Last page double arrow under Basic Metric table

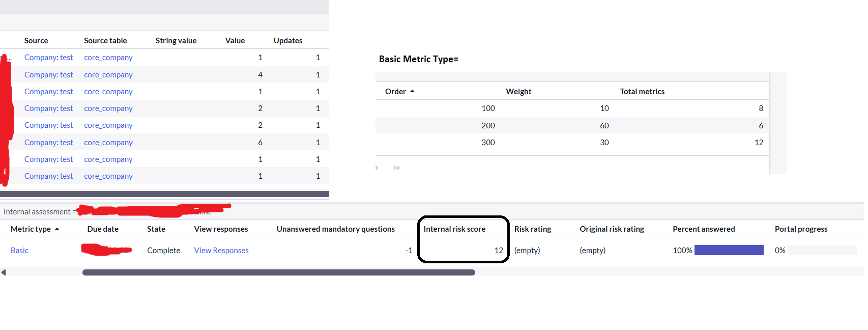397,168
